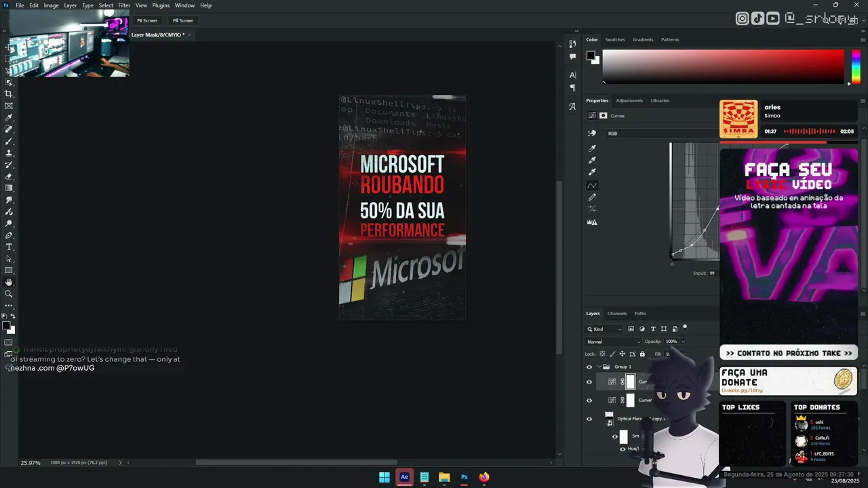868x488 pixels.
Task: Filter layers by adjustment layers icon
Action: coord(642,329)
